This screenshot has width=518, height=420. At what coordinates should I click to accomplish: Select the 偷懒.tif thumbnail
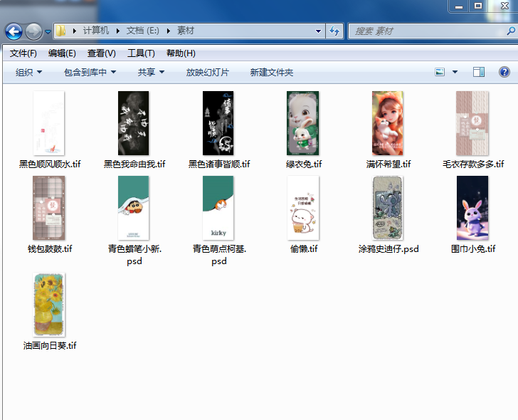[x=303, y=208]
